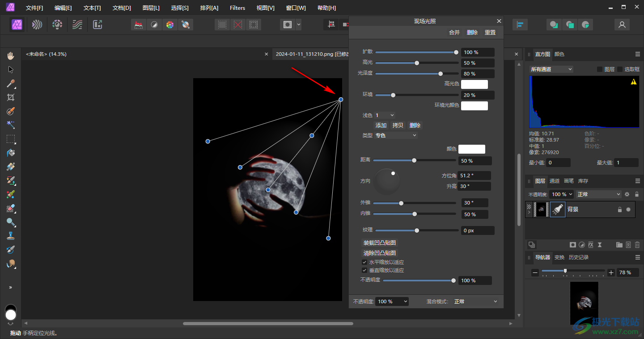
Task: Click the 装载凹凸贴图 button
Action: coord(380,243)
